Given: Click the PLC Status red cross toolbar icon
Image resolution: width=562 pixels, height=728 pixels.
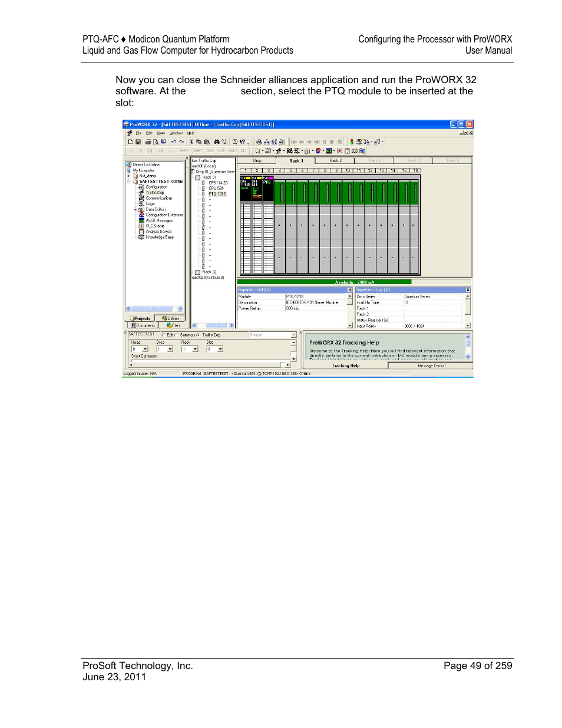Looking at the screenshot, I should [339, 150].
